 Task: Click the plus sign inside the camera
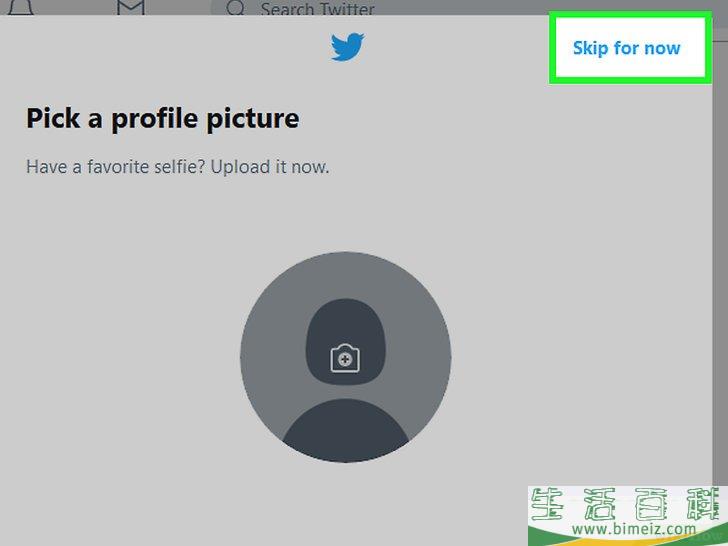(345, 359)
